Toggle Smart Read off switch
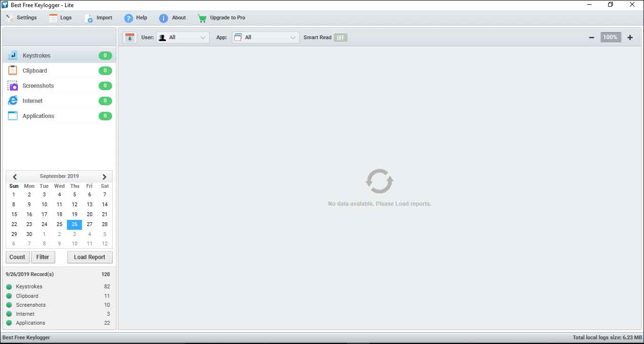Viewport: 644px width, 344px height. coord(340,37)
